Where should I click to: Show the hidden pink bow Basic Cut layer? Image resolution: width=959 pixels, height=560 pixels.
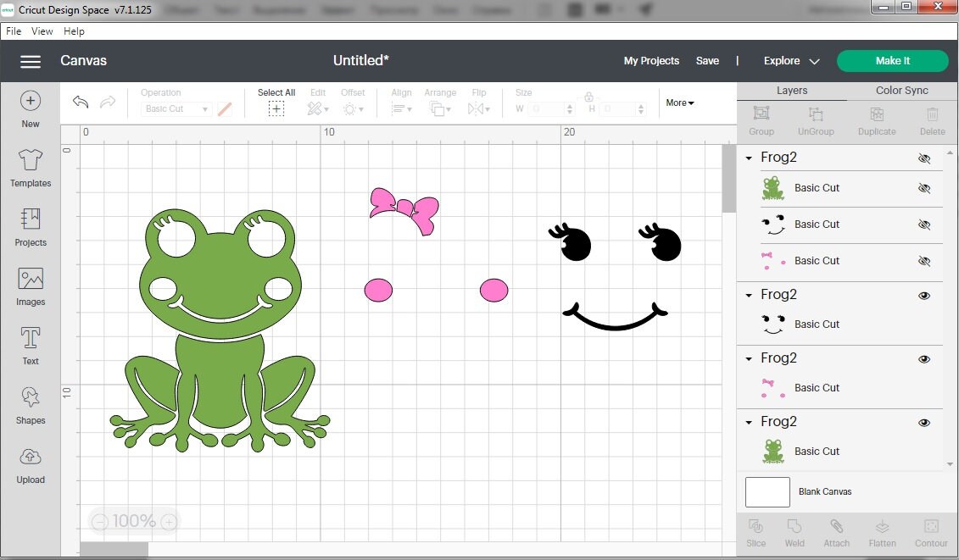(924, 261)
